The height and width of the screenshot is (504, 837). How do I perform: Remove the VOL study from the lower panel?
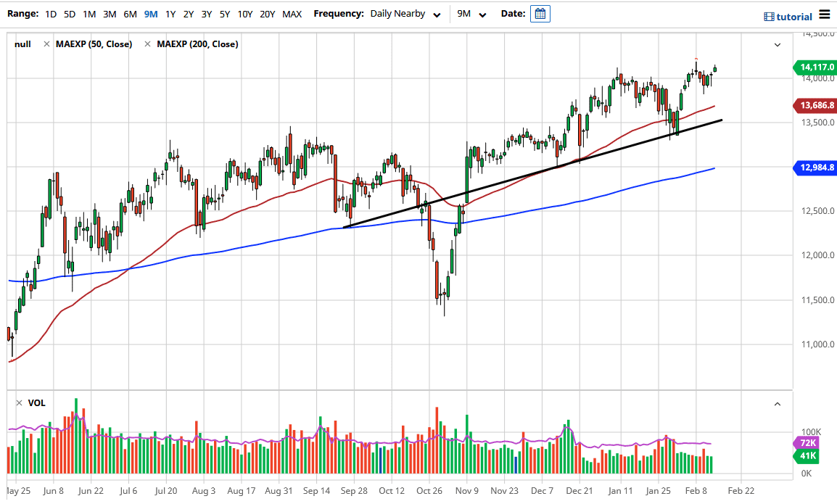[x=17, y=403]
